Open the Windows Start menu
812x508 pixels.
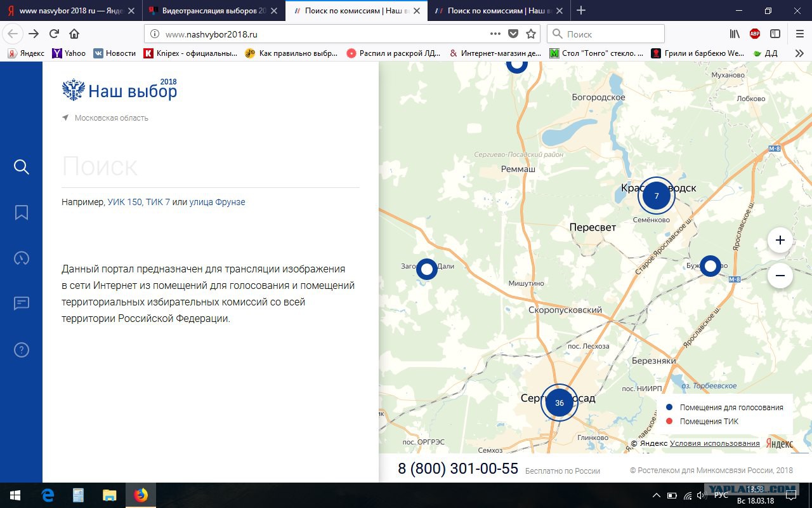[15, 495]
